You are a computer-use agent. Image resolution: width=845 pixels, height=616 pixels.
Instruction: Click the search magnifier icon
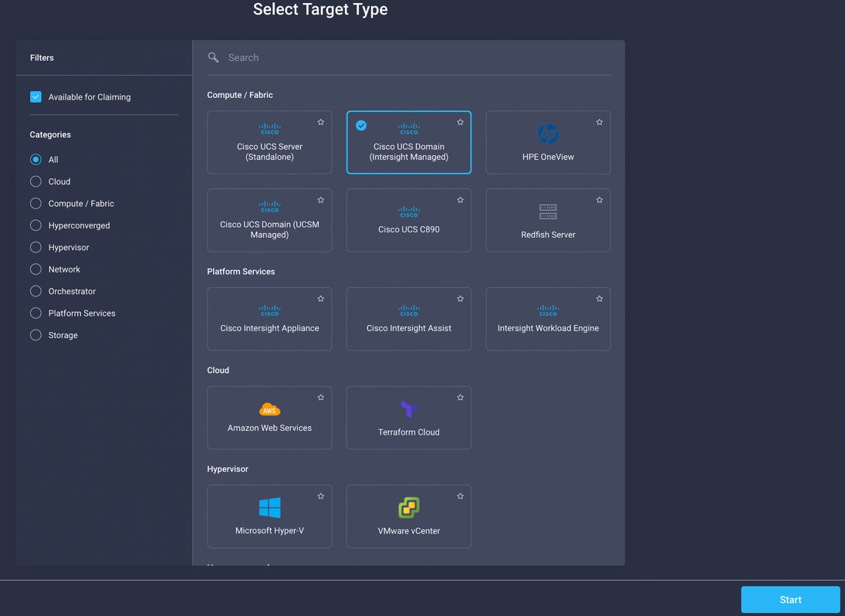click(214, 58)
